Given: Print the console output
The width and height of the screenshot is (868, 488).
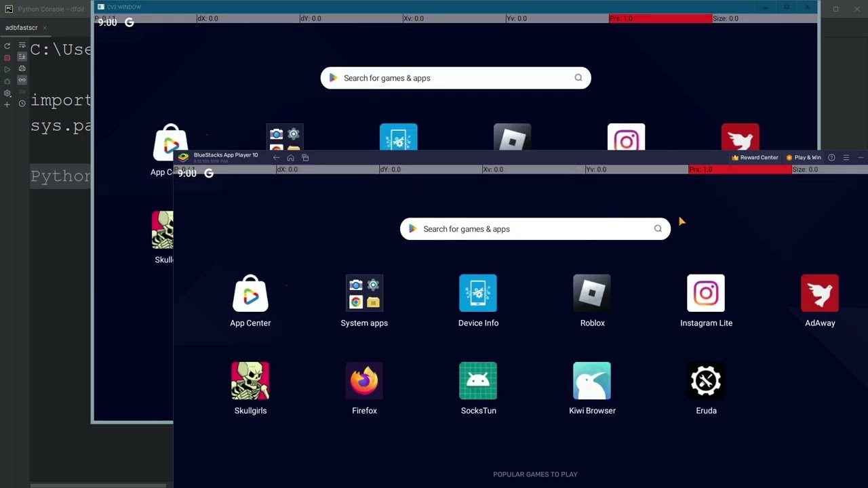Looking at the screenshot, I should pyautogui.click(x=22, y=68).
